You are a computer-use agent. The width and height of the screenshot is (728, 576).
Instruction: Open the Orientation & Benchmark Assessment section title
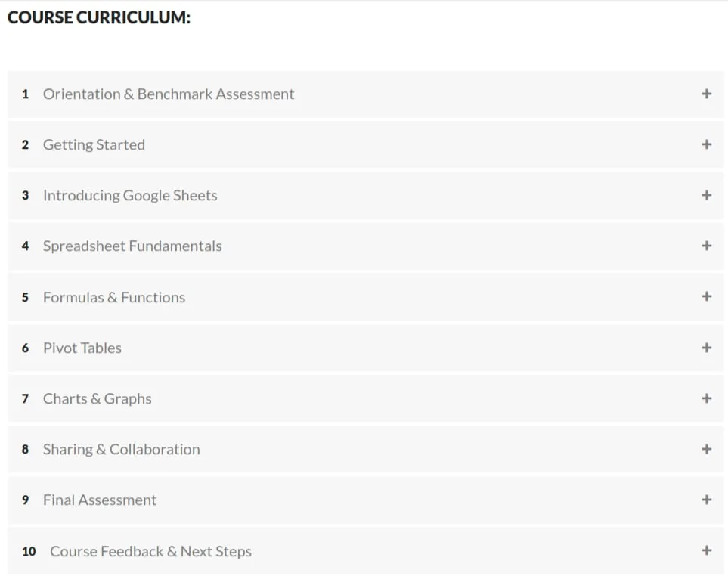point(169,94)
